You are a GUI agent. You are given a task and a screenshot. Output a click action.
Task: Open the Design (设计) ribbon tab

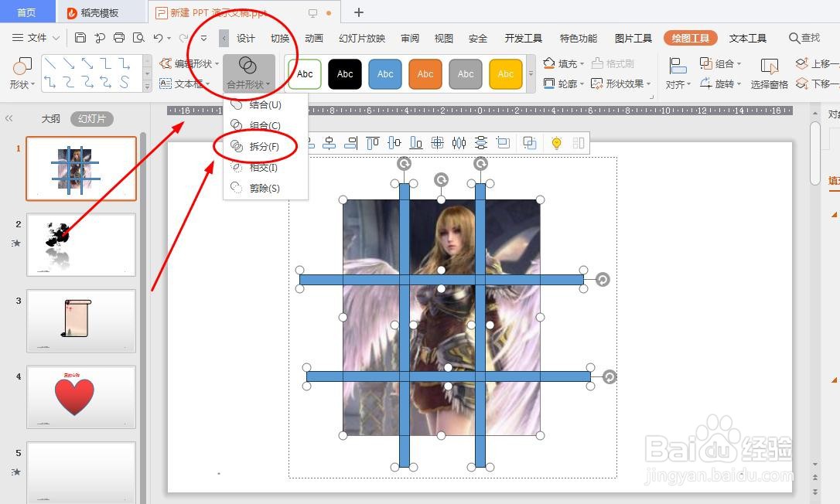point(246,38)
